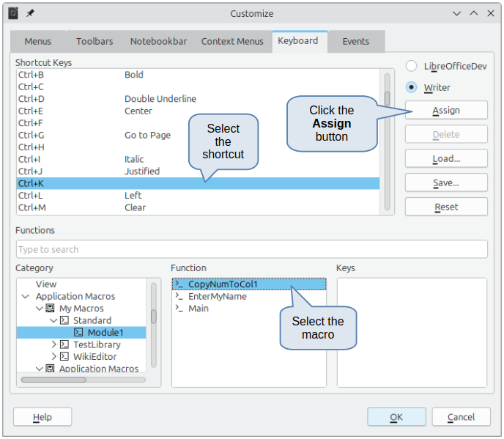Image resolution: width=504 pixels, height=439 pixels.
Task: Switch to the Toolbars tab
Action: point(94,42)
